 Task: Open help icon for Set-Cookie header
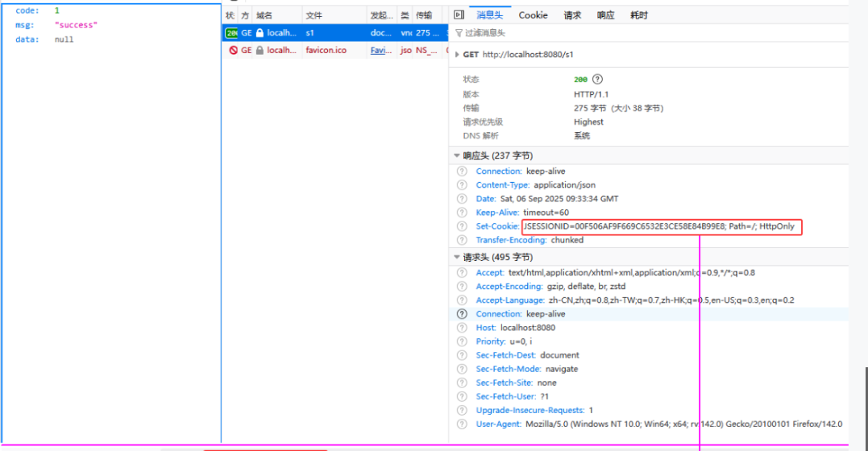[462, 226]
